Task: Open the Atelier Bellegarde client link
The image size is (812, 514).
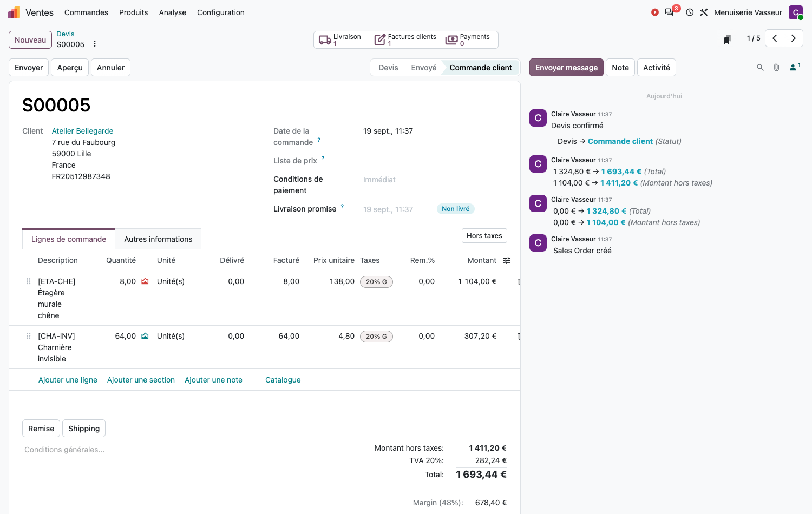Action: 82,131
